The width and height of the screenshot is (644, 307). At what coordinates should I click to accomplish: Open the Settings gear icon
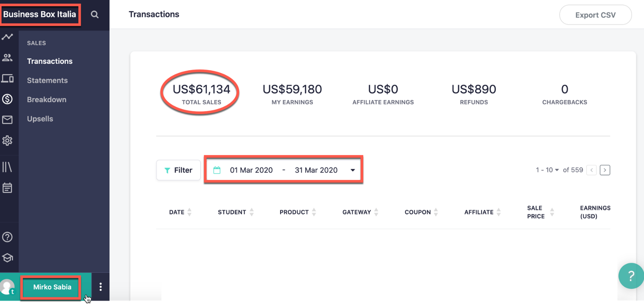click(x=7, y=140)
